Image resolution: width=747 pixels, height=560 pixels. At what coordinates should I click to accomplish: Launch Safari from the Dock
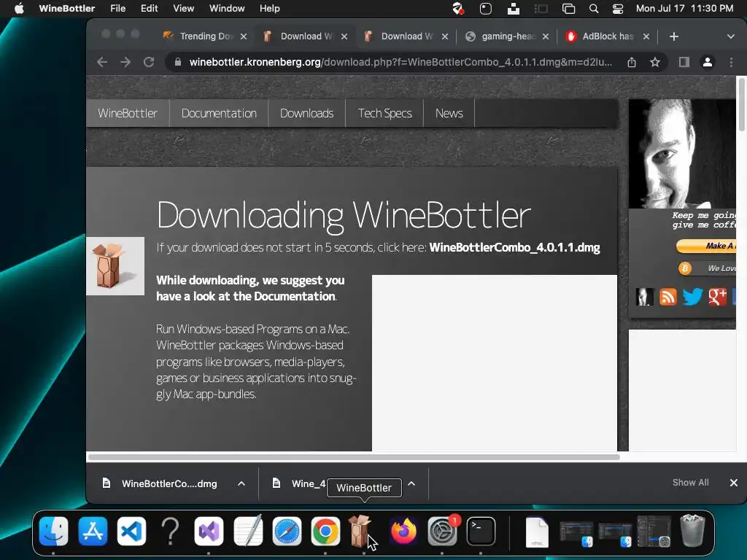tap(287, 531)
